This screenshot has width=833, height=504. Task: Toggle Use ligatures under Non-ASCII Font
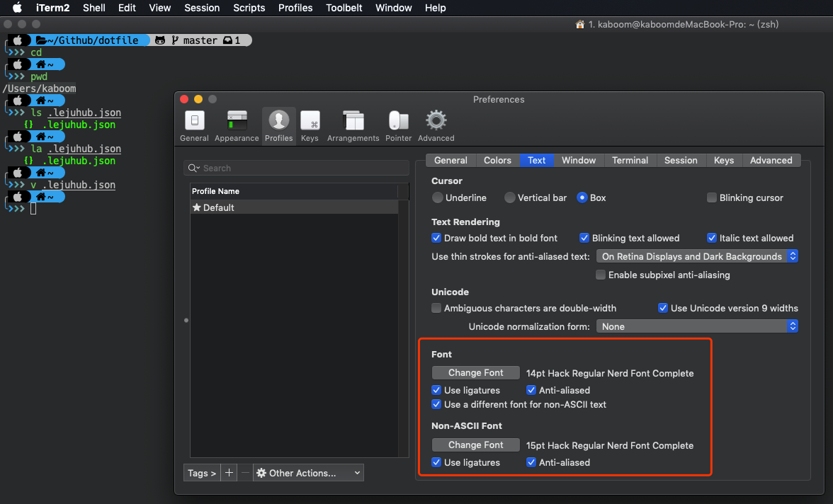click(x=436, y=462)
